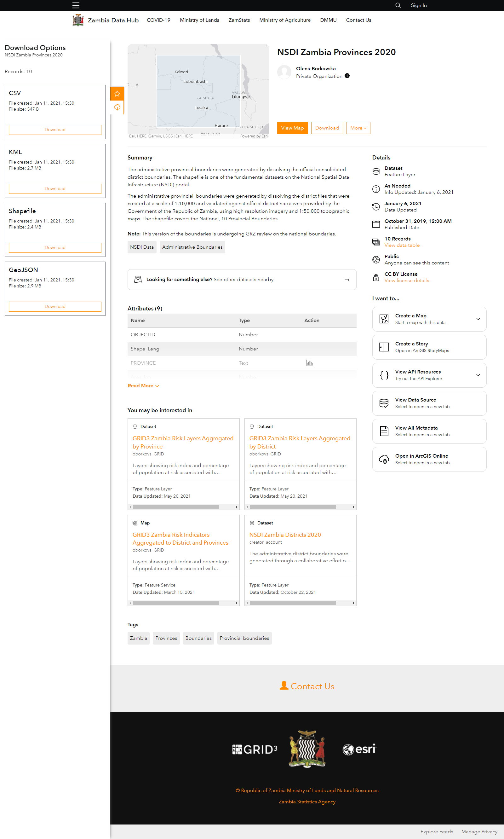Open the Ministry of Agriculture menu item
504x839 pixels.
(285, 20)
